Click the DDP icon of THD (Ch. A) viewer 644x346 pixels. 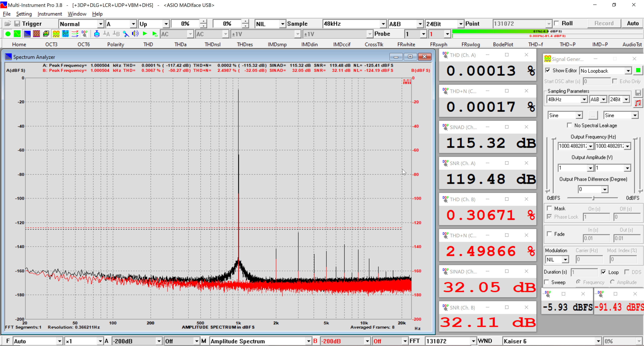[445, 55]
